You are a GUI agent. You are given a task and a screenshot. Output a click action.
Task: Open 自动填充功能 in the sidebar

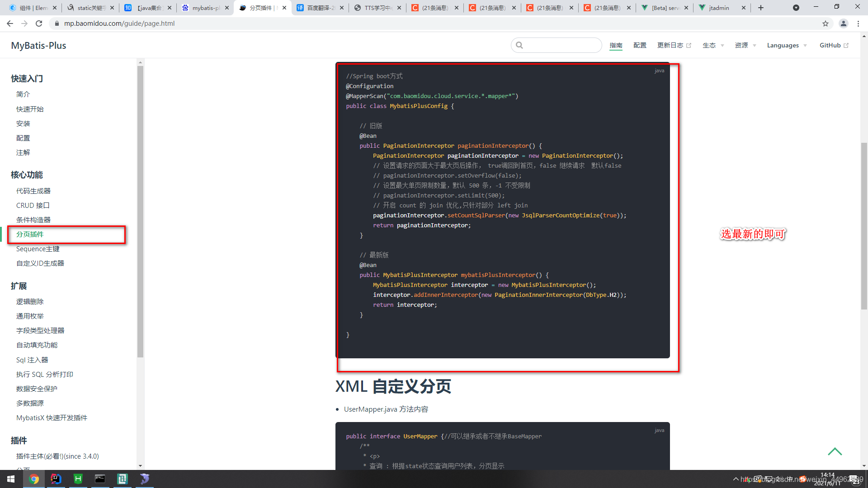[37, 345]
